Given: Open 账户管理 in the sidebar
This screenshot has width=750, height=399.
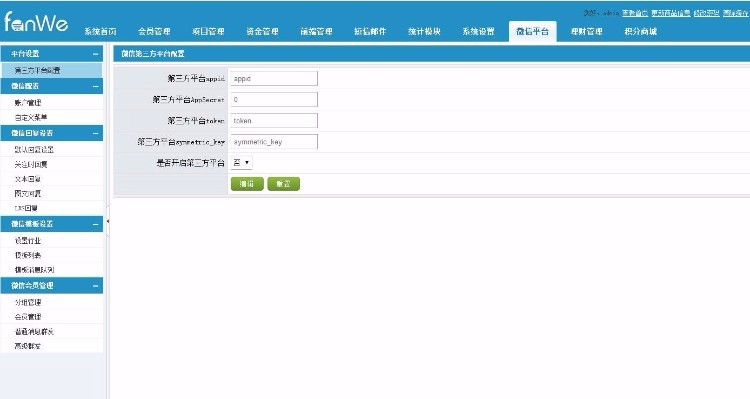Looking at the screenshot, I should [28, 102].
